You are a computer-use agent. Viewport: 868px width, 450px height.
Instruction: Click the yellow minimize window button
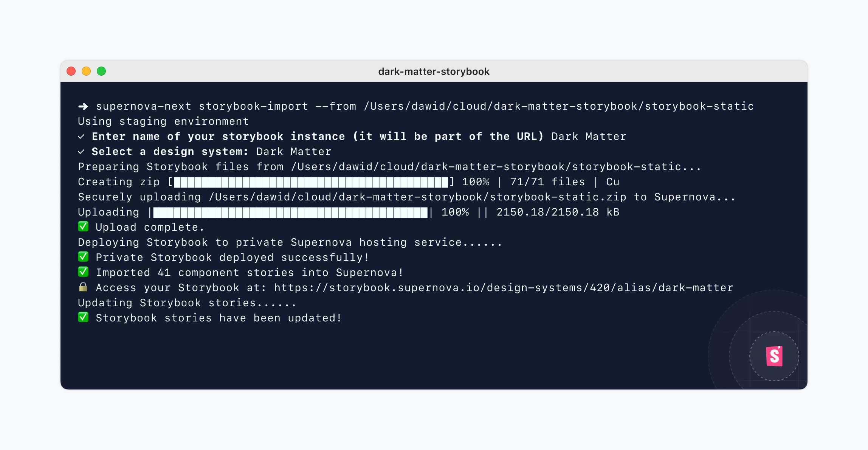point(86,71)
